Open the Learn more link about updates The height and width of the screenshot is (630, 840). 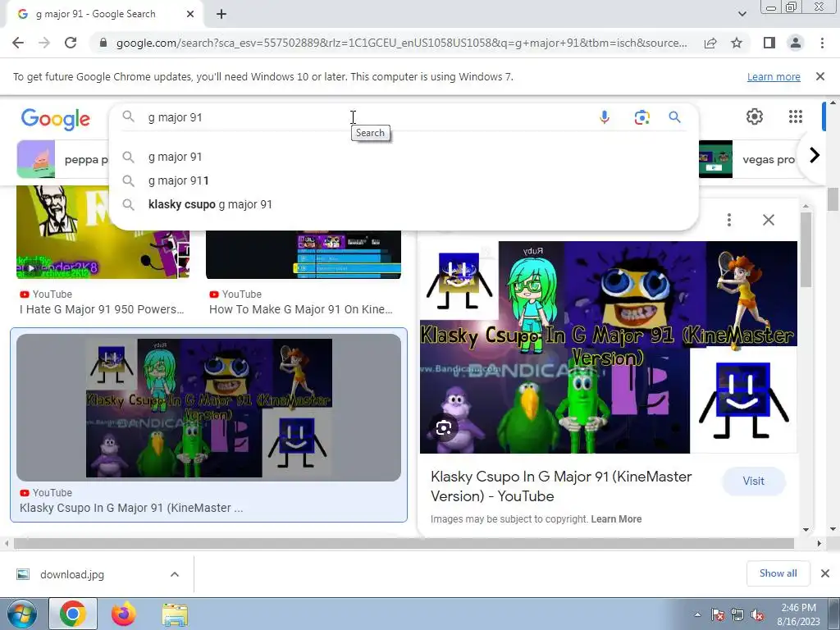tap(774, 76)
